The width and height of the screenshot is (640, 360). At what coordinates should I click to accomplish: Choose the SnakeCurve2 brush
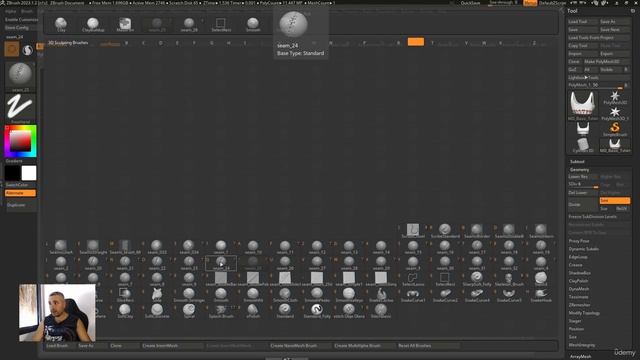pos(445,295)
